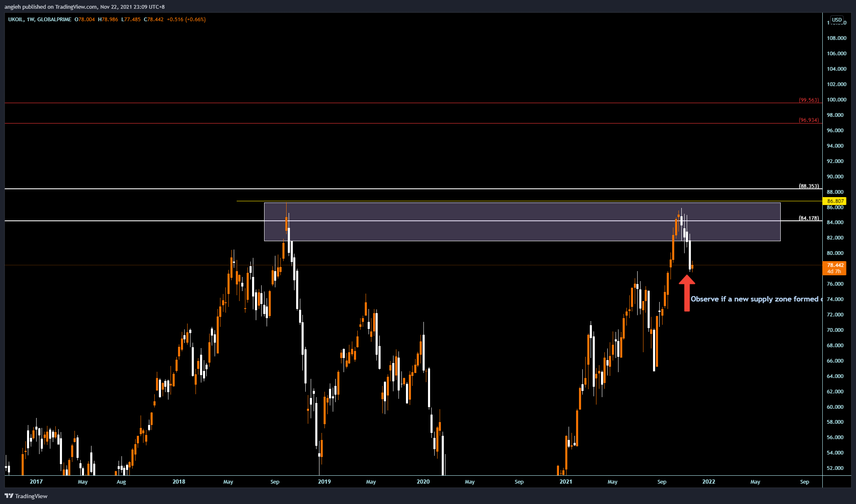Screen dimensions: 856x504
Task: Click the 2022 label on the time axis
Action: click(709, 482)
